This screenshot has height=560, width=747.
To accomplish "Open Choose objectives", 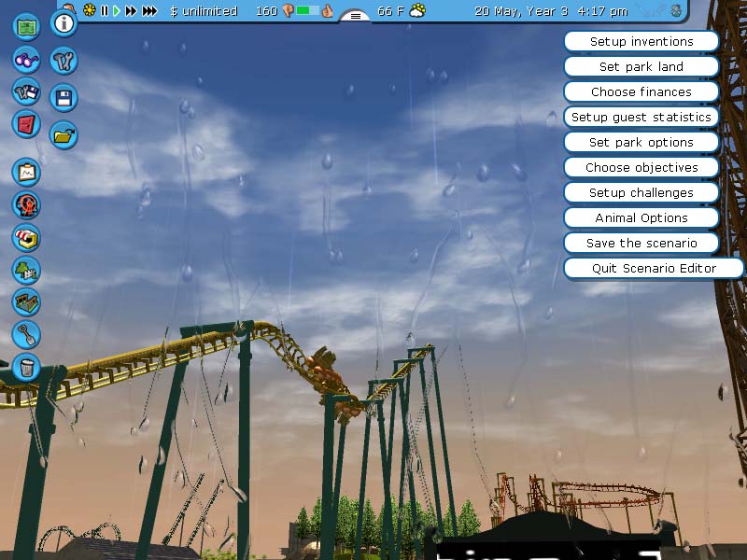I will click(641, 168).
